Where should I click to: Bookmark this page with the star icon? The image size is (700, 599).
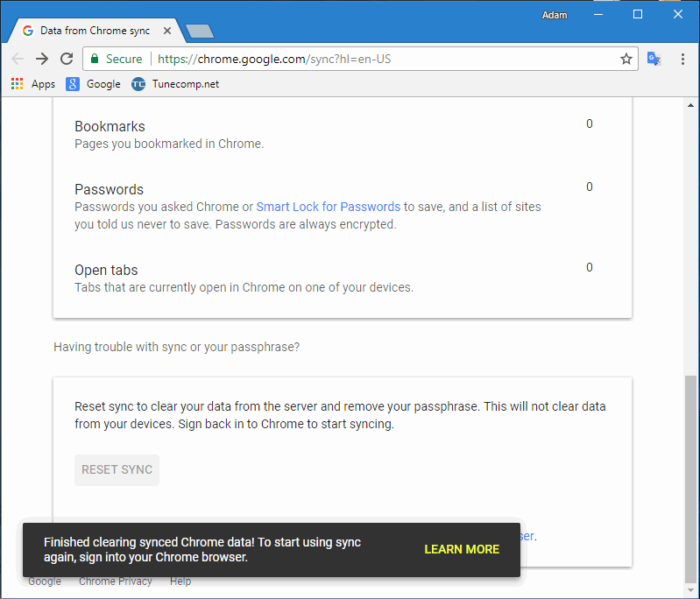[x=626, y=59]
